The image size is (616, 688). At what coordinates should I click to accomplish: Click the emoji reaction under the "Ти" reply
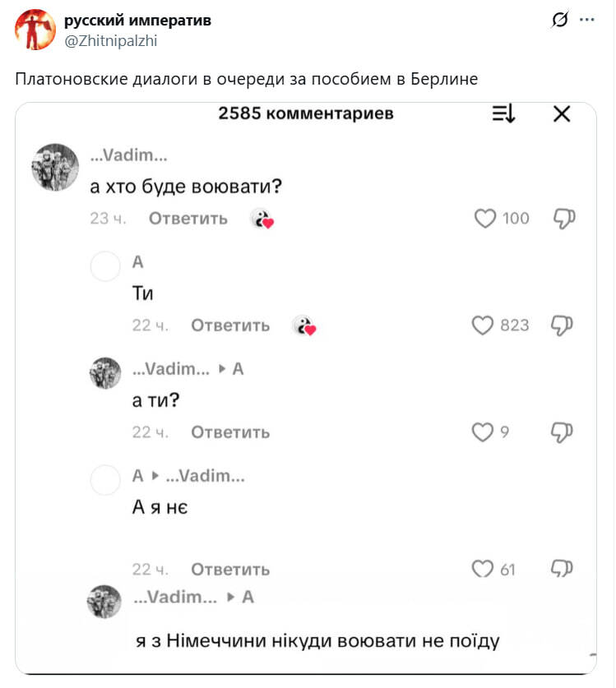304,326
